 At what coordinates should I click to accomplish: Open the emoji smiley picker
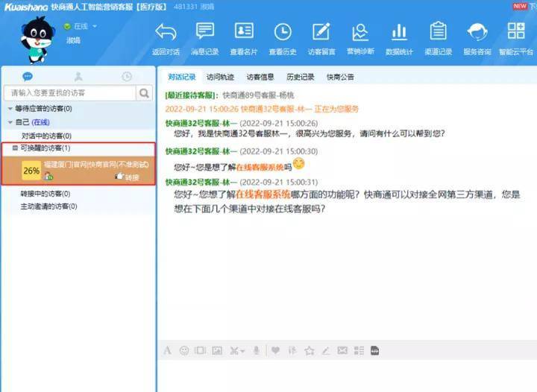click(x=184, y=350)
